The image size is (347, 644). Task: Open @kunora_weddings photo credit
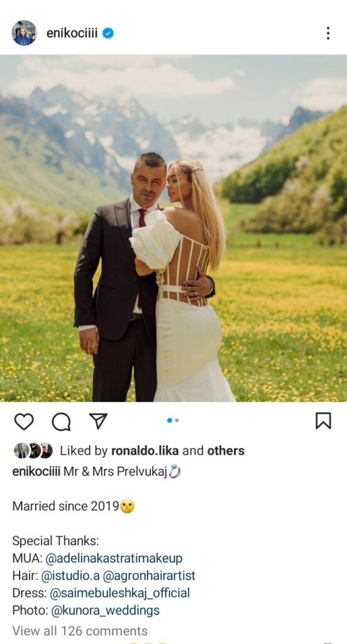(105, 611)
